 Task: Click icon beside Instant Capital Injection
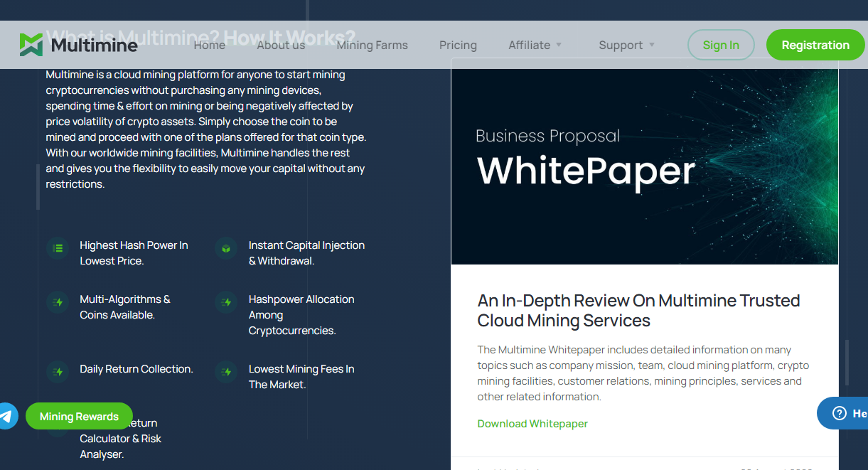point(226,248)
